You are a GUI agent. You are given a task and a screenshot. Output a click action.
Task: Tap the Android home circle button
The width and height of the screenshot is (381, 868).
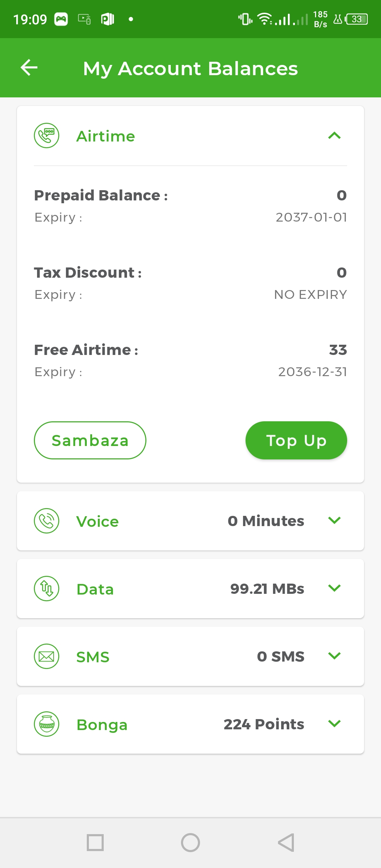pos(190,843)
